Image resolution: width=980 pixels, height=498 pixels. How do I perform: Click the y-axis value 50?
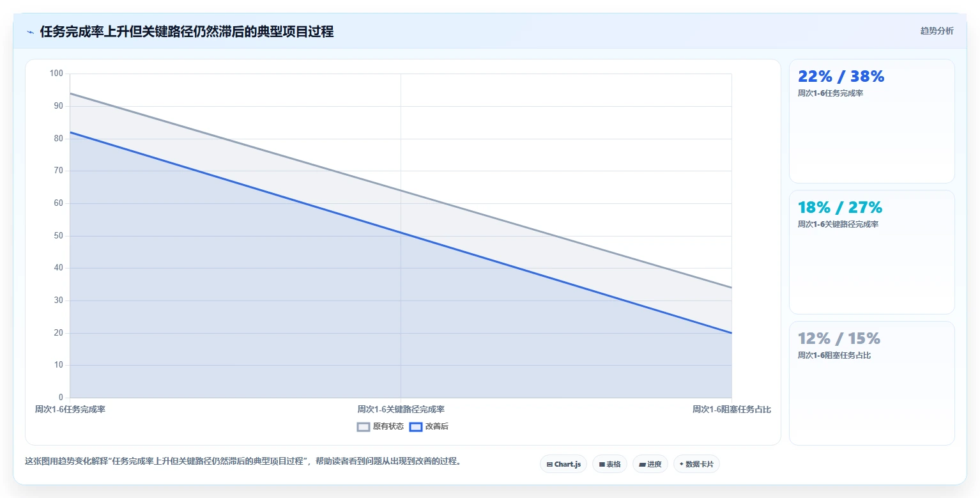59,236
